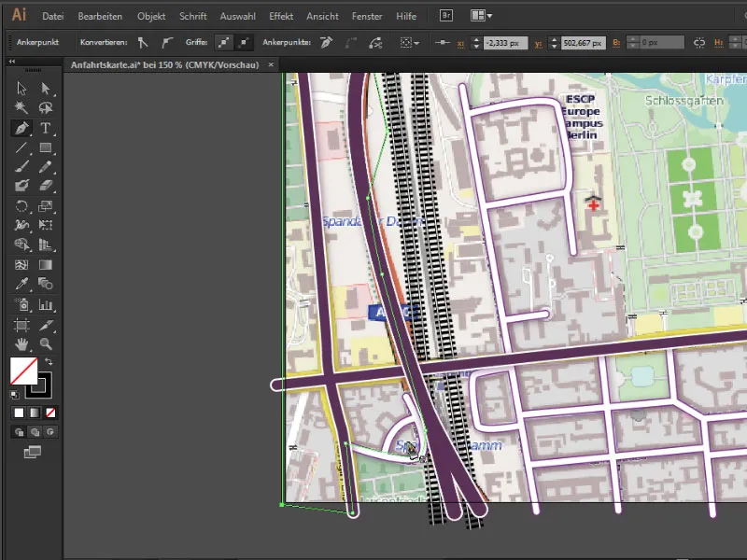Activate the Artboard tool
This screenshot has width=747, height=560.
21,325
